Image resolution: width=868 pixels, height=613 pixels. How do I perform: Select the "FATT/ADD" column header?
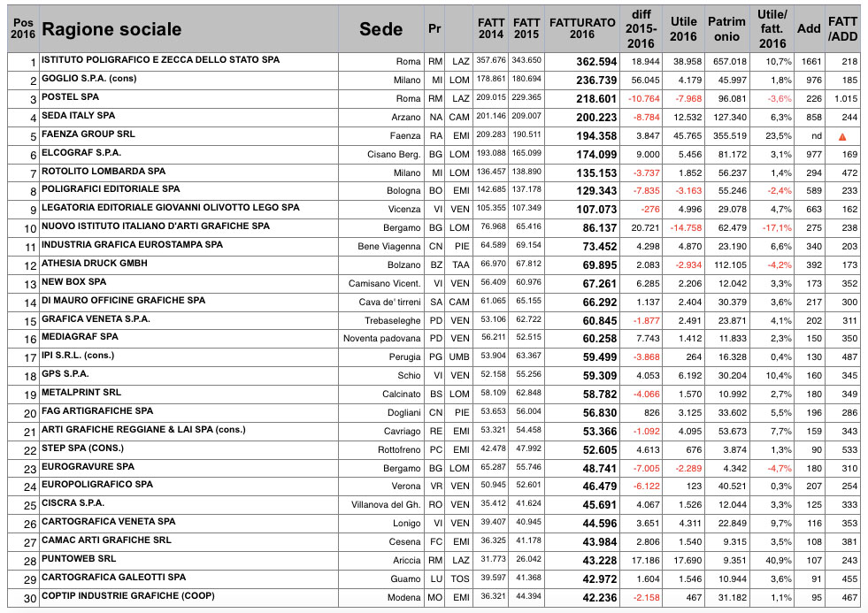(842, 29)
